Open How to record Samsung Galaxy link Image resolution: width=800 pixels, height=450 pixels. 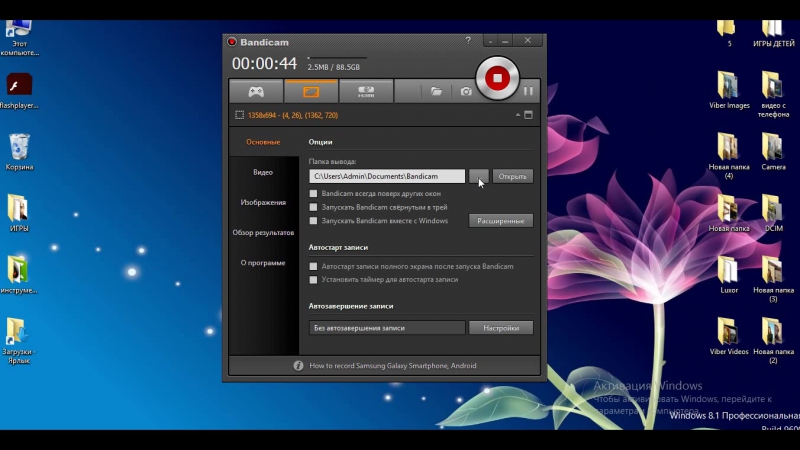pos(393,365)
